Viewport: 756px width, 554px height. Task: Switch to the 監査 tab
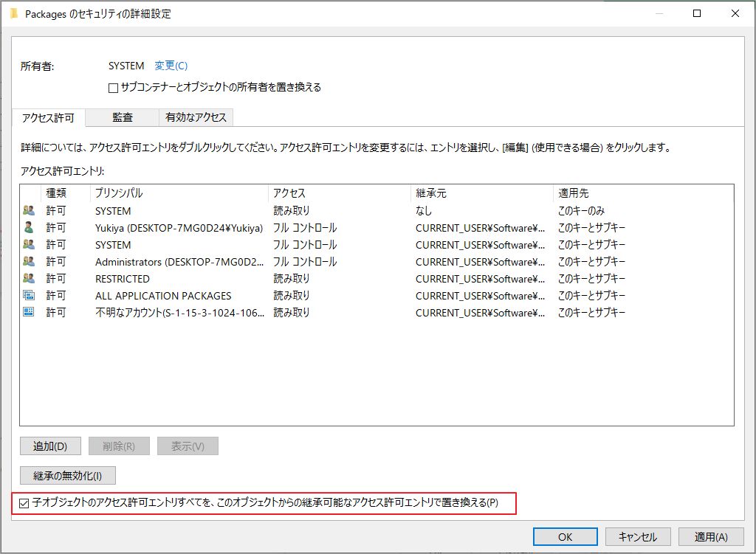pyautogui.click(x=122, y=118)
